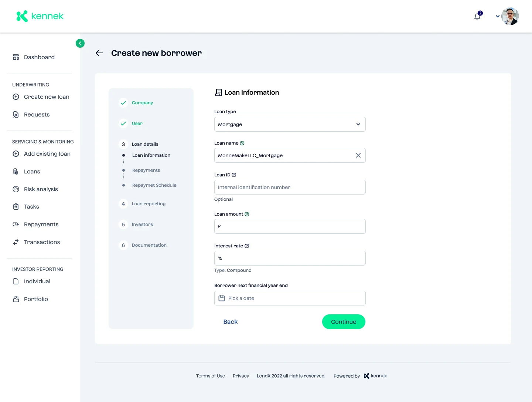Image resolution: width=532 pixels, height=402 pixels.
Task: Click the kennek logo in header
Action: 40,16
